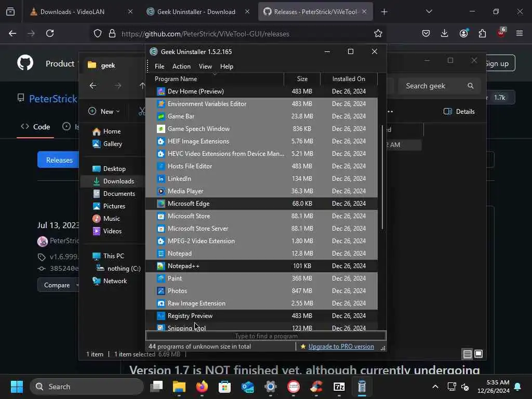Select HEVC Video Extensions from Device row

261,154
